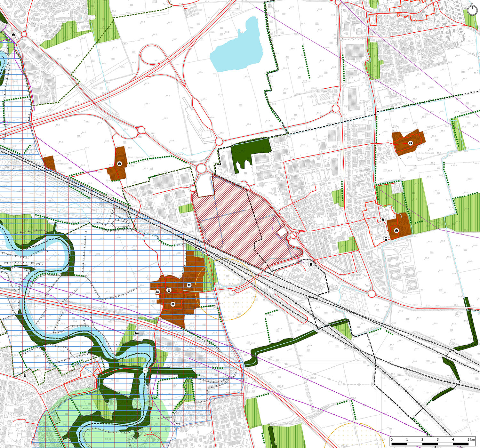
Task: Click the farmstead icon south of the central cross
Action: click(x=173, y=304)
